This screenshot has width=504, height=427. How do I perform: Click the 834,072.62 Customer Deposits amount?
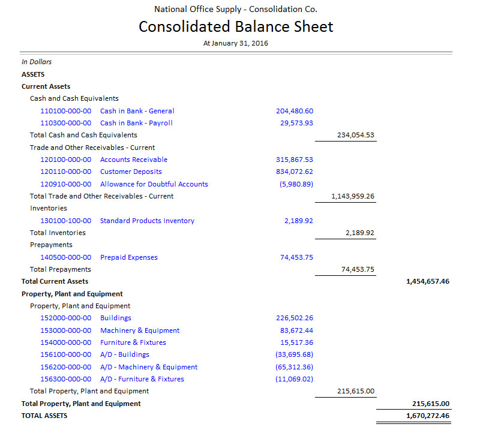click(x=295, y=172)
